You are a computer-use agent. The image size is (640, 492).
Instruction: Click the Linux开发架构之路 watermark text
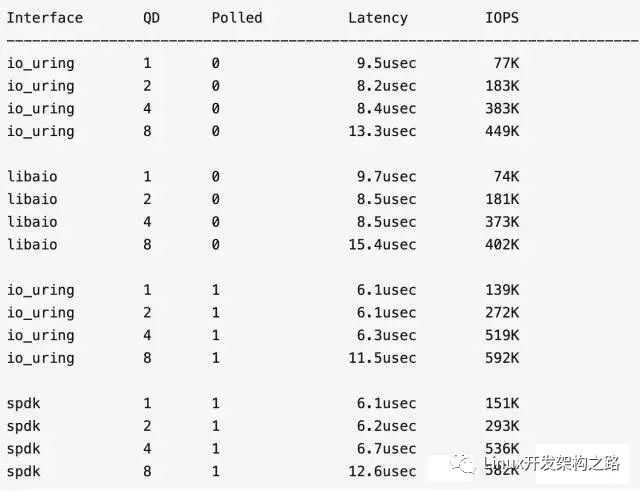pyautogui.click(x=551, y=463)
